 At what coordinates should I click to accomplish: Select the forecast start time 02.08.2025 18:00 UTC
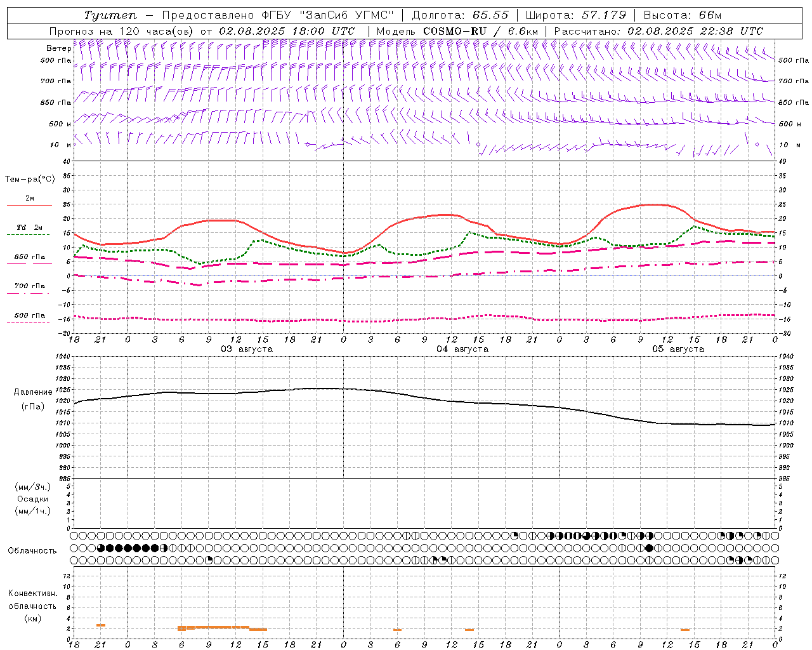point(287,31)
